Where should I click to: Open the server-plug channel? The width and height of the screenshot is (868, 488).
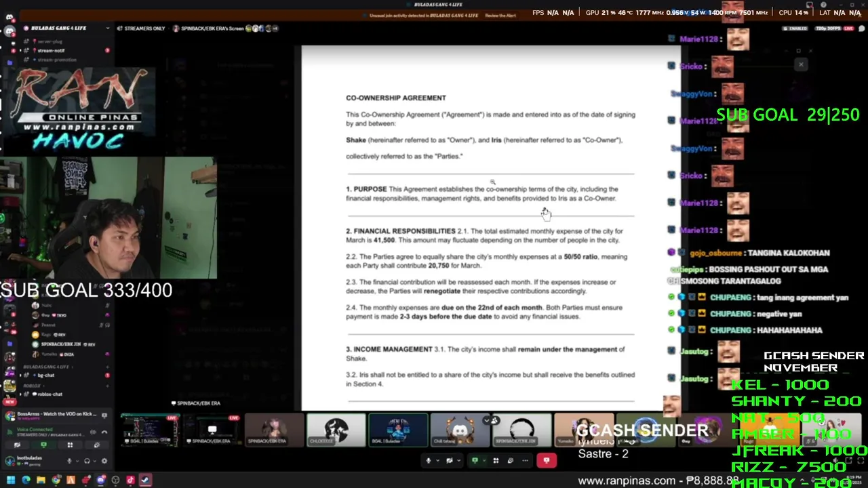(50, 42)
